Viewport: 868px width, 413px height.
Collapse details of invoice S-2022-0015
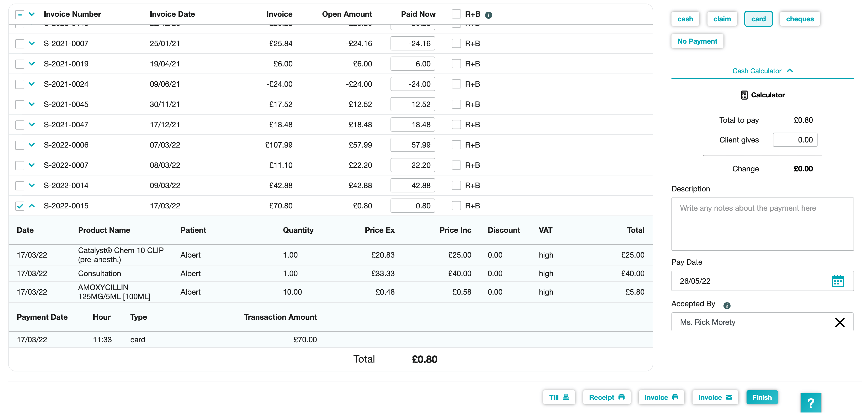tap(32, 206)
